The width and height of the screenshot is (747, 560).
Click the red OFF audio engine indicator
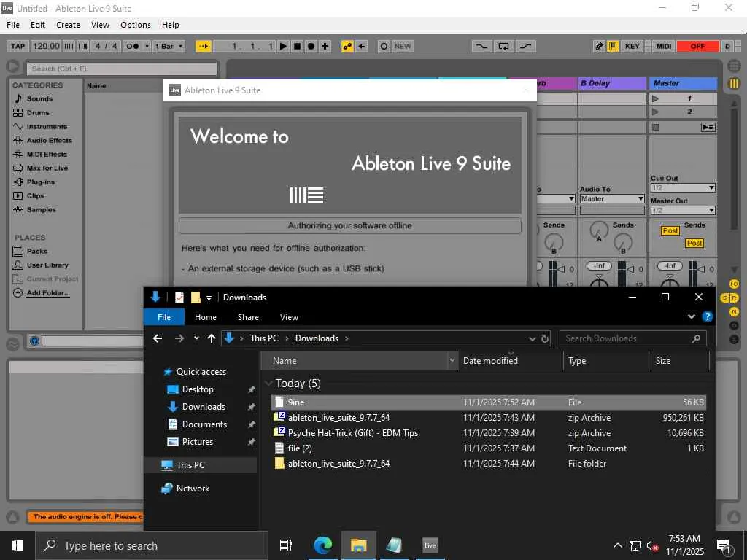click(697, 46)
